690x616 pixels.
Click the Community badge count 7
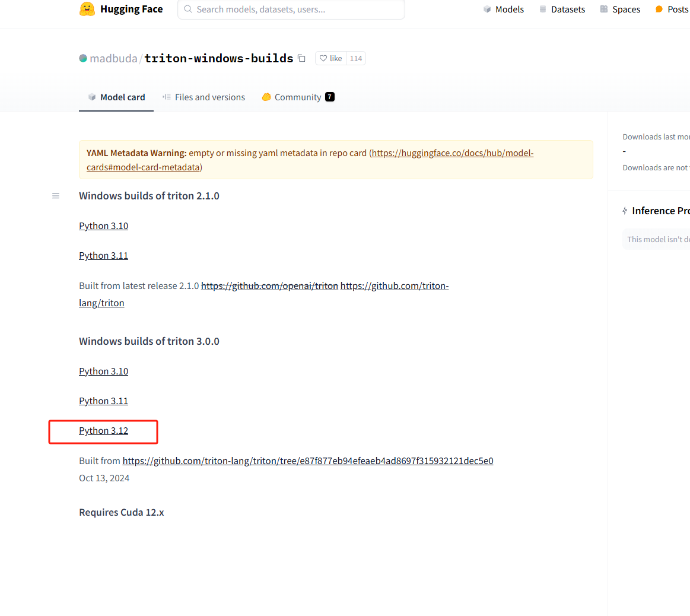pos(330,97)
